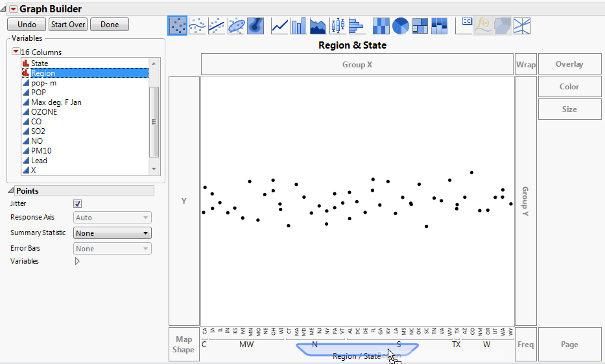Image resolution: width=605 pixels, height=364 pixels.
Task: Choose the Smoother element icon
Action: tap(197, 25)
